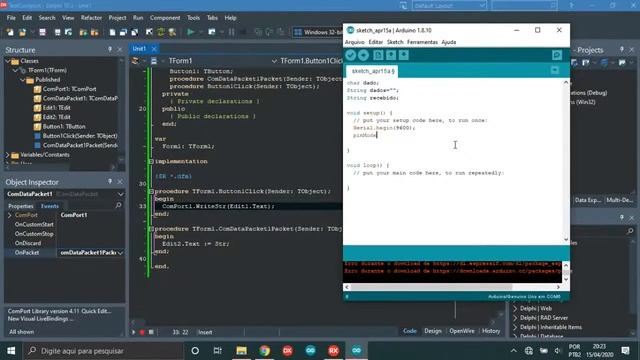Close the Unit1 editor tab
640x360 pixels.
point(154,49)
